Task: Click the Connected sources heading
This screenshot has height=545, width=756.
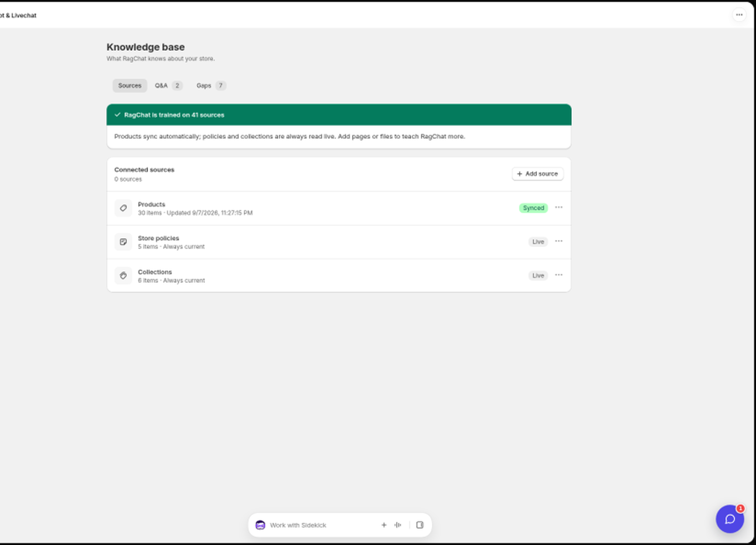Action: (x=144, y=170)
